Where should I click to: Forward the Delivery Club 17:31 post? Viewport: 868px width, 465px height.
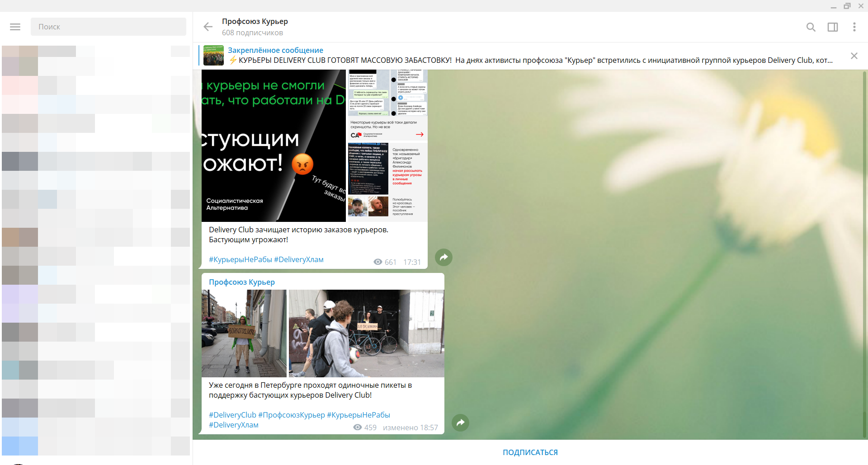tap(443, 257)
